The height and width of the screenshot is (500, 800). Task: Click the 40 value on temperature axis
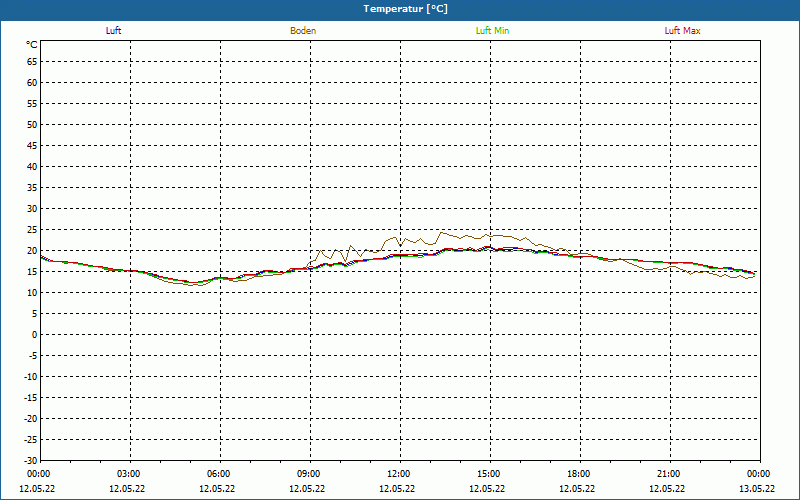pos(32,167)
